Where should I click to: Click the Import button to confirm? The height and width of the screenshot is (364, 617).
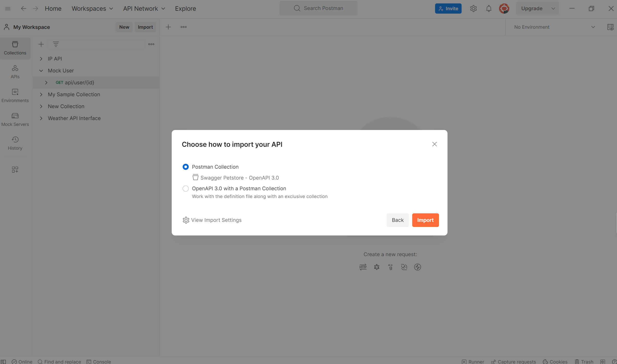[x=425, y=220]
